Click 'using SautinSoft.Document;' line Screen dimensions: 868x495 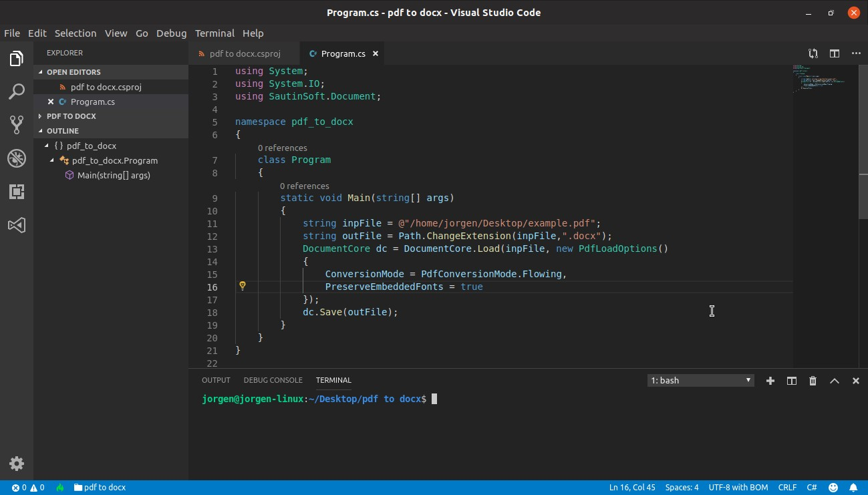(308, 96)
